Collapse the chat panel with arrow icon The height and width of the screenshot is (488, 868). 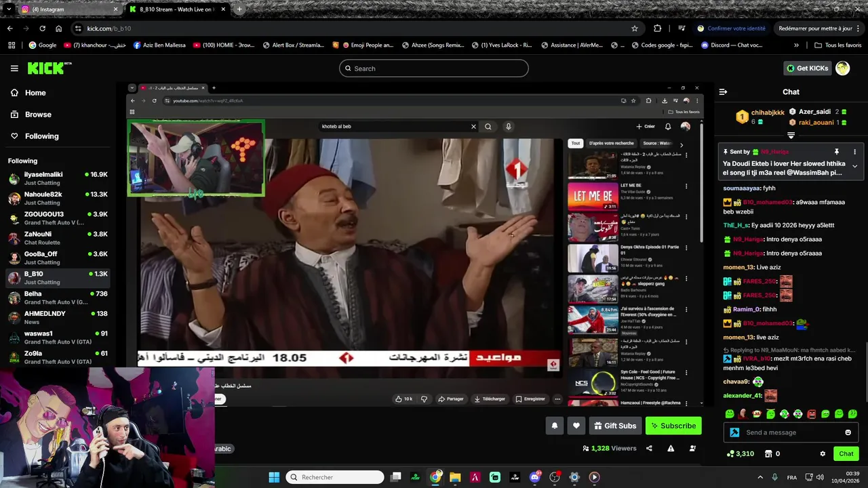coord(723,91)
